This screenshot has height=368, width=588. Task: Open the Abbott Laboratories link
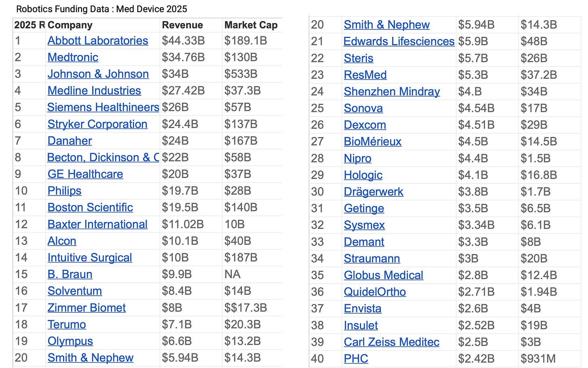(98, 41)
